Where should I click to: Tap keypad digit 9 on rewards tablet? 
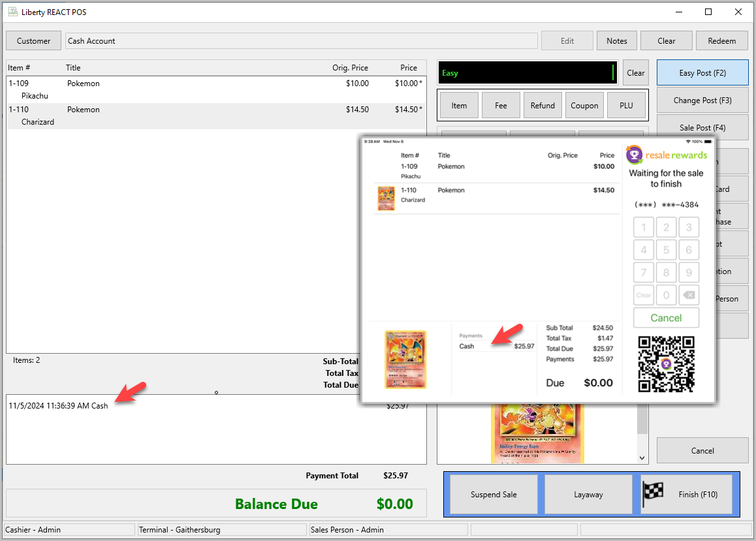coord(689,273)
